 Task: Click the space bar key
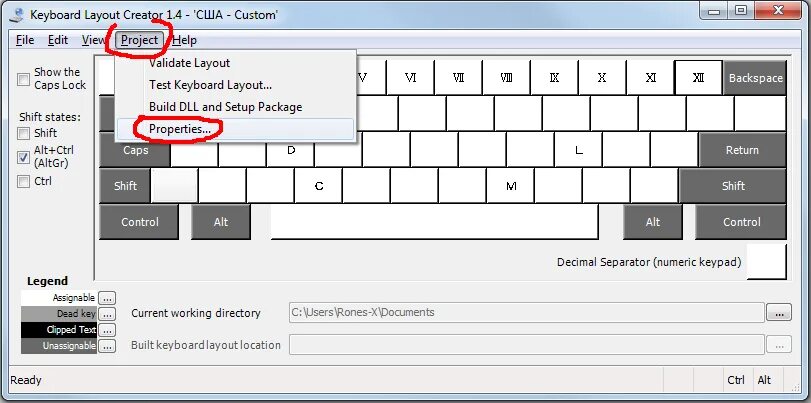pos(434,222)
